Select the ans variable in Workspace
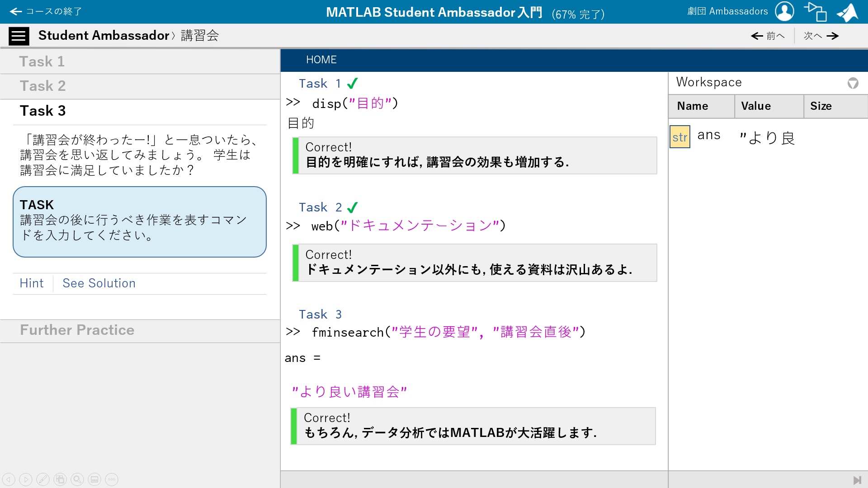Image resolution: width=868 pixels, height=488 pixels. 708,135
